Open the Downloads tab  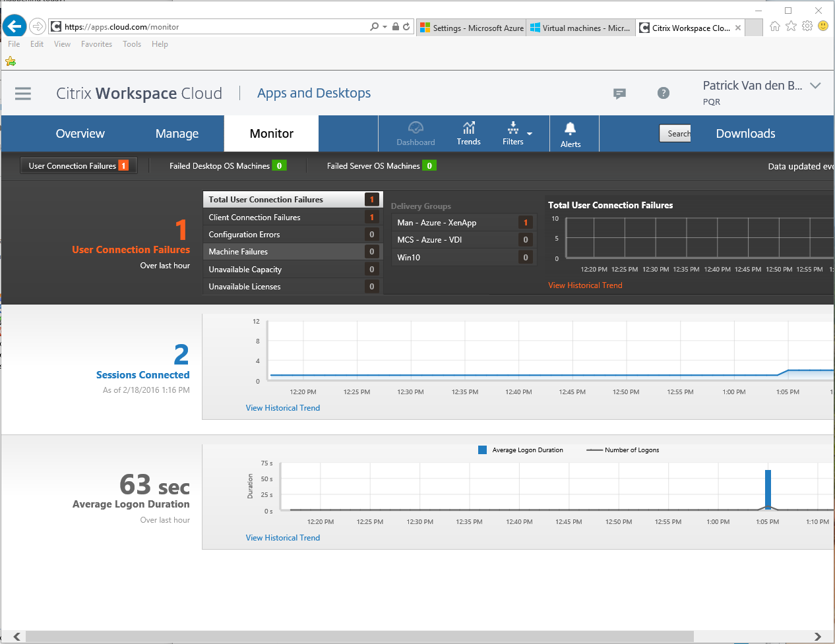coord(745,133)
